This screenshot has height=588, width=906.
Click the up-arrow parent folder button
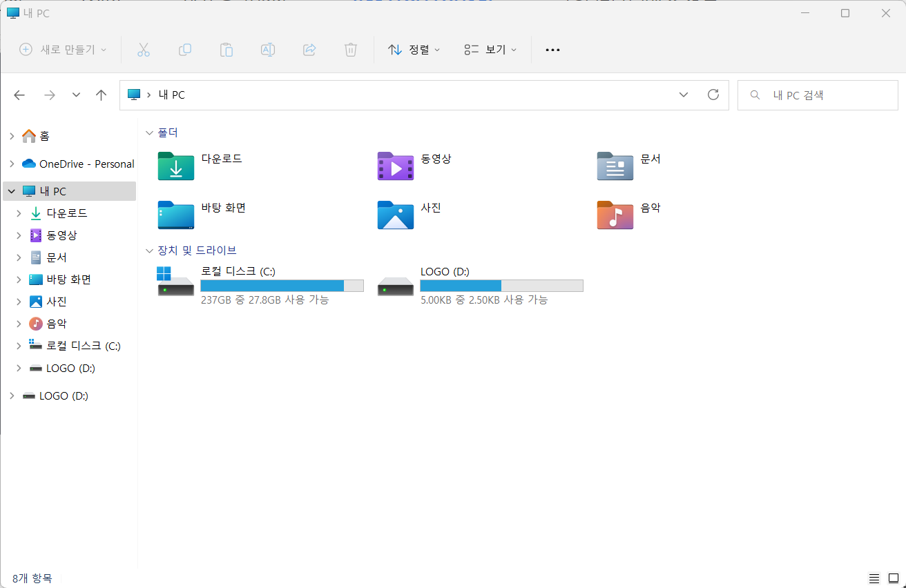[102, 95]
